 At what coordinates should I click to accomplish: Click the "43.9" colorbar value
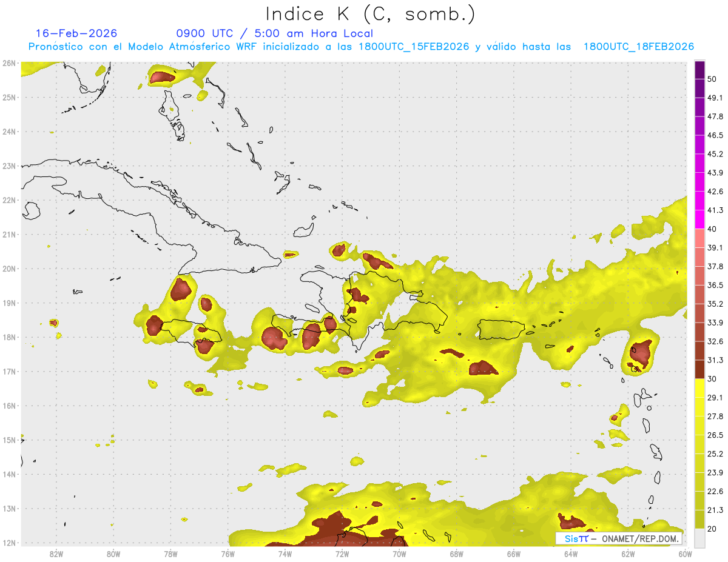click(715, 173)
